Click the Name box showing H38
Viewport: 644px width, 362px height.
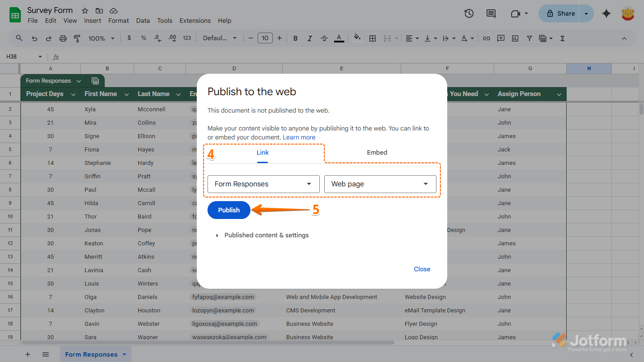coord(20,57)
